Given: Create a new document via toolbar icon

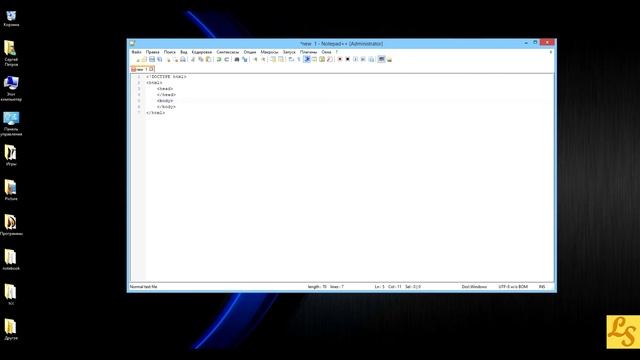Looking at the screenshot, I should [138, 60].
